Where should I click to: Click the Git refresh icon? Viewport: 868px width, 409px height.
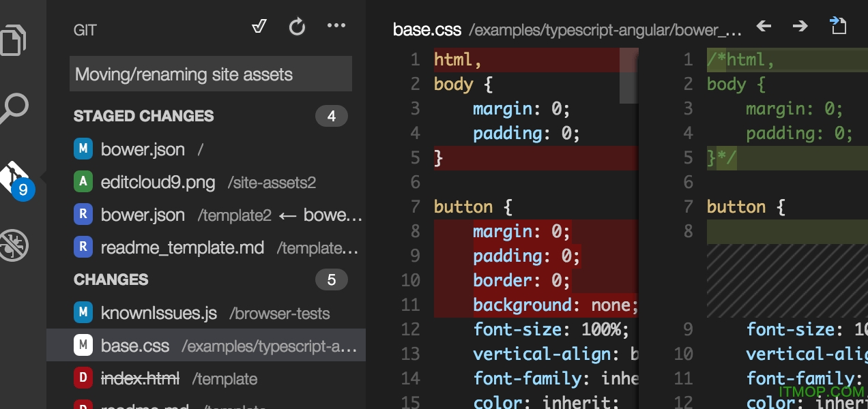point(297,27)
